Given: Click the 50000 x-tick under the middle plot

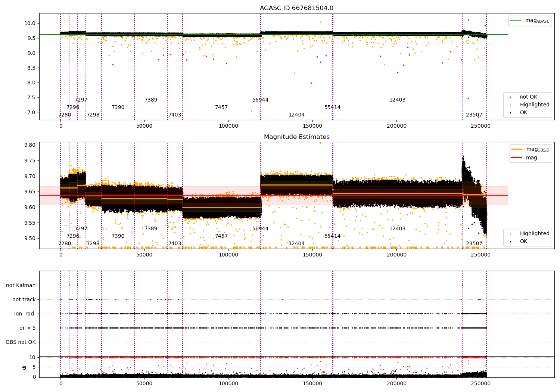Looking at the screenshot, I should pyautogui.click(x=144, y=255).
